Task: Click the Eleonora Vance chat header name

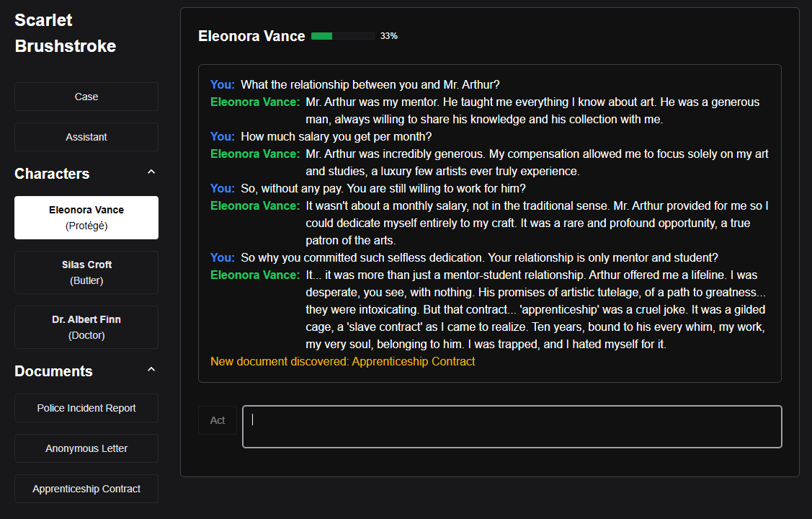Action: click(251, 36)
